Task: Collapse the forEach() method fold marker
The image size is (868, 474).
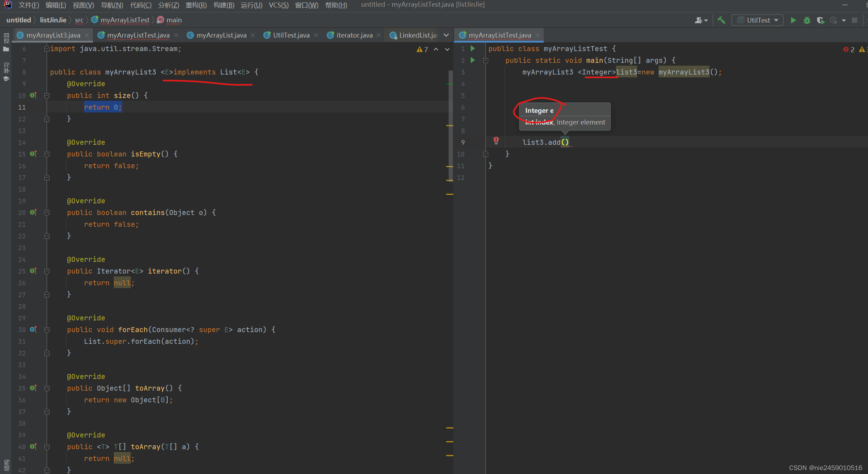Action: point(47,330)
